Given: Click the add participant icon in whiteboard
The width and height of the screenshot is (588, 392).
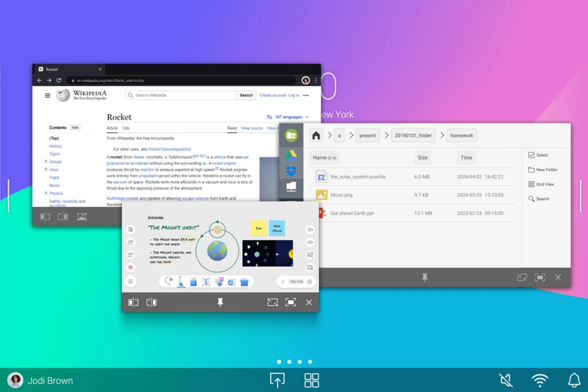Looking at the screenshot, I should click(x=130, y=255).
